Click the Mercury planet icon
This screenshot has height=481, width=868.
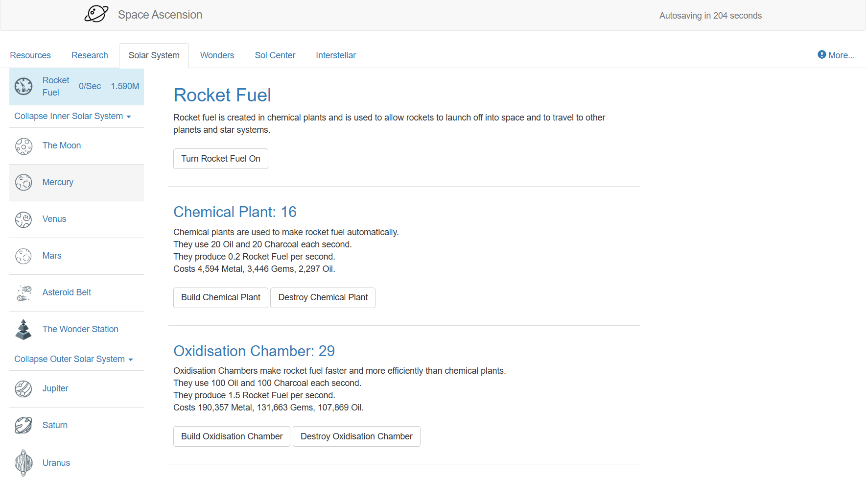pyautogui.click(x=23, y=182)
